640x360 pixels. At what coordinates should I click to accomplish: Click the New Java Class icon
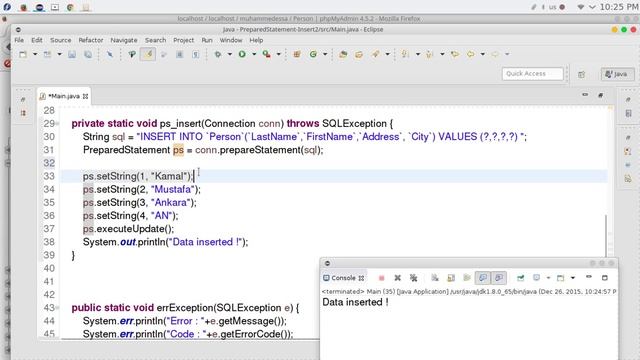313,54
